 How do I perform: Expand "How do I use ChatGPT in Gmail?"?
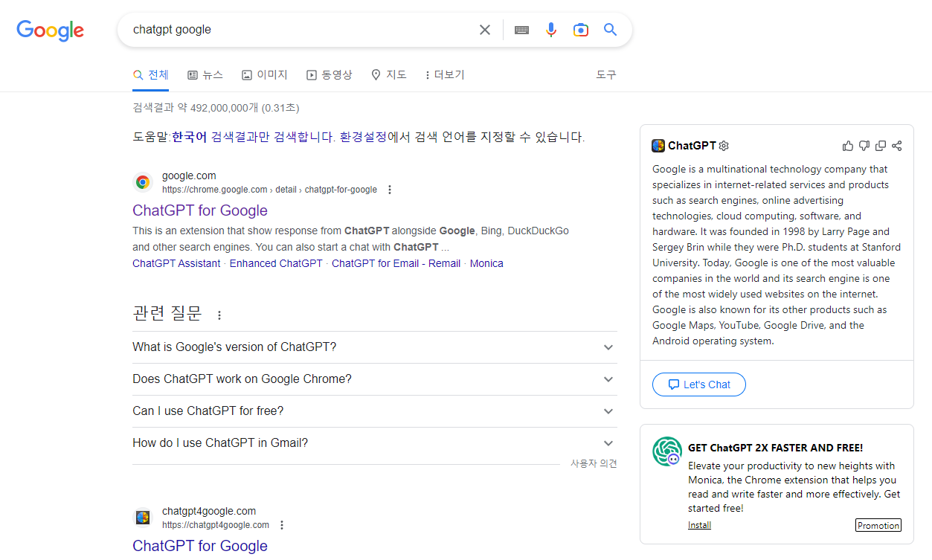click(x=374, y=443)
